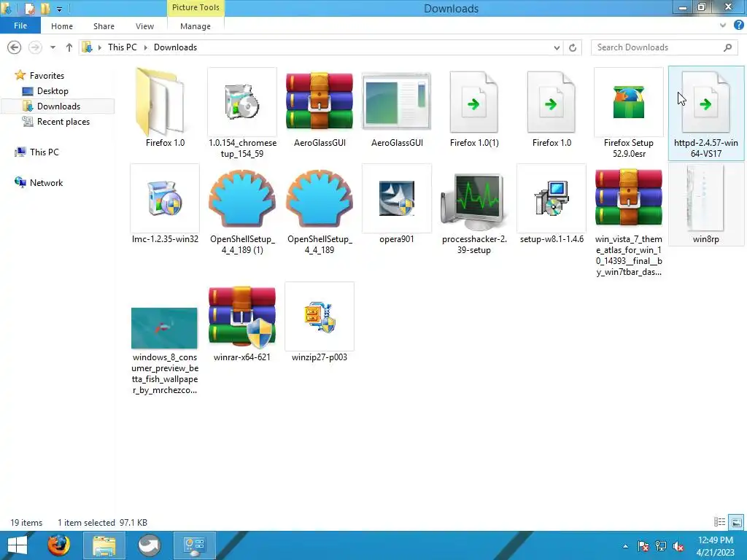Select the setup-w8.1-1.4.6 installer icon
This screenshot has height=560, width=747.
[x=551, y=198]
